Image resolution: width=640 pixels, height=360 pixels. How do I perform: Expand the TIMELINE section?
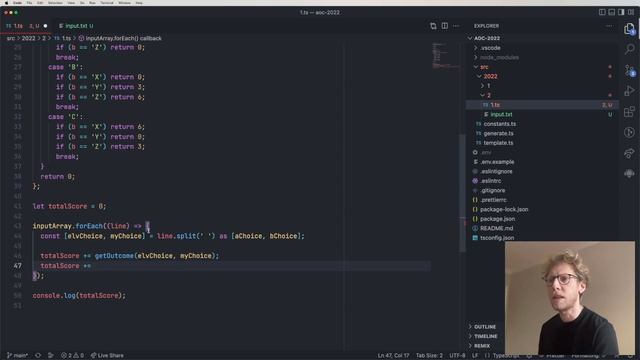coord(482,336)
